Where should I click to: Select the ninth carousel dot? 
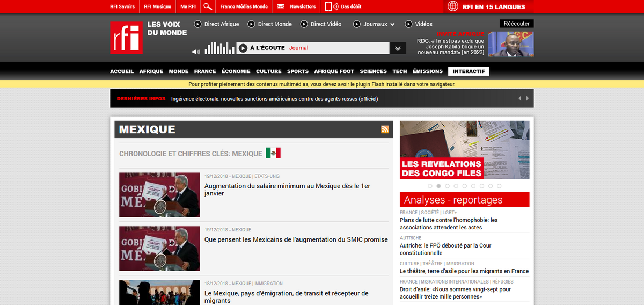499,186
